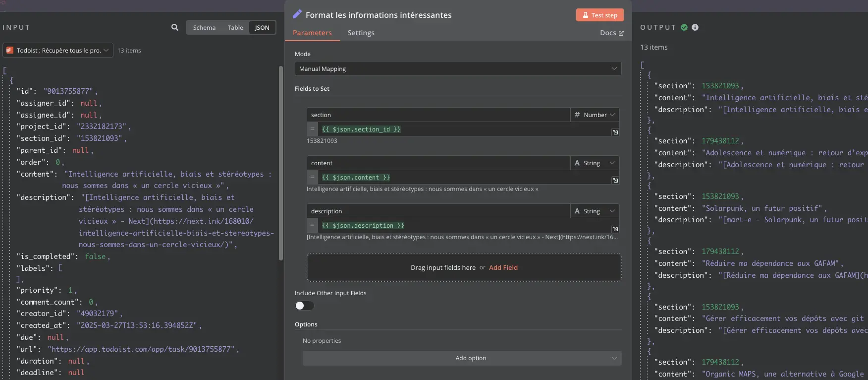Click the Drag input fields here drop zone

coord(464,267)
